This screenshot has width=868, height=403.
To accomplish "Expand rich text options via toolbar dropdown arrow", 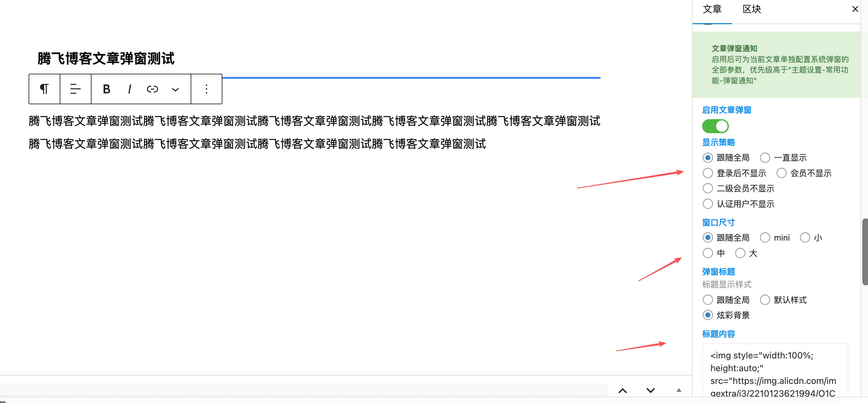I will coord(175,89).
